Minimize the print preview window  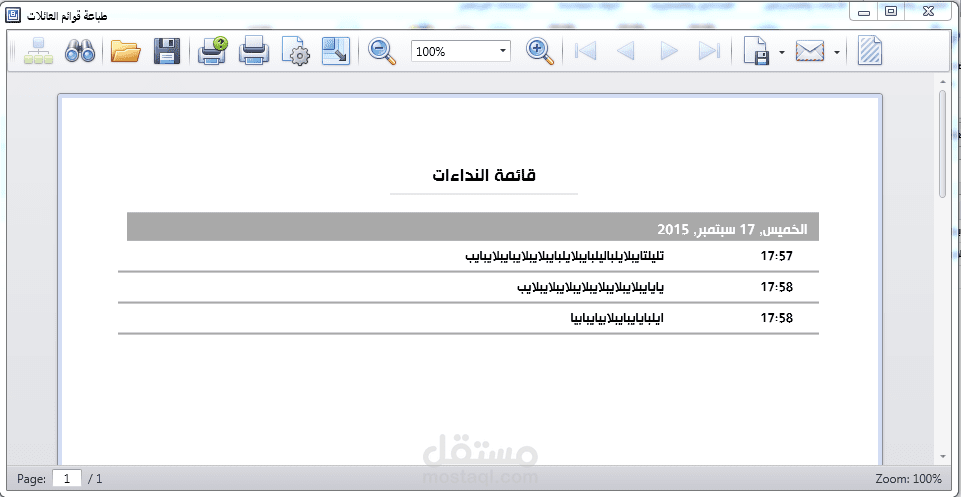[x=865, y=11]
